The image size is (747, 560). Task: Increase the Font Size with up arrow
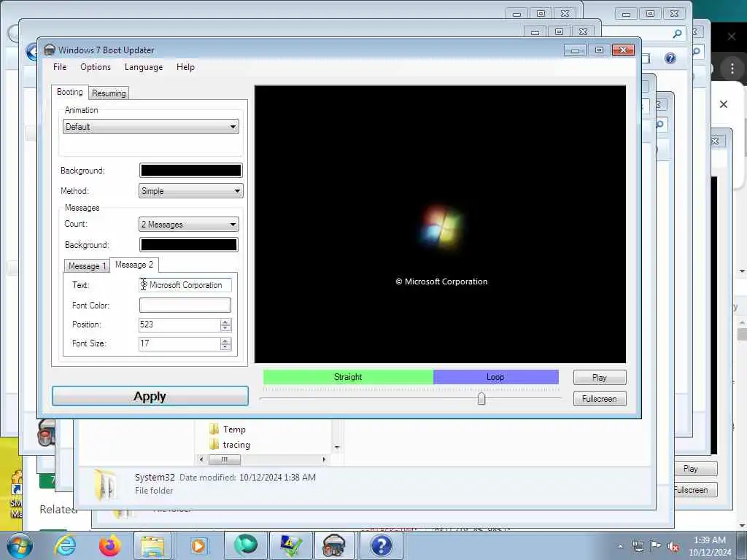click(x=226, y=341)
